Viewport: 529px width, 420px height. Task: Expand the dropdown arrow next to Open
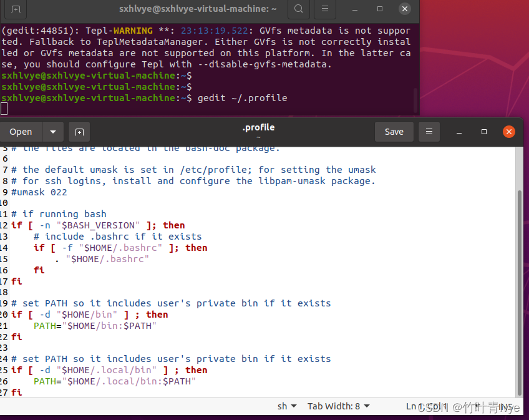pos(54,132)
